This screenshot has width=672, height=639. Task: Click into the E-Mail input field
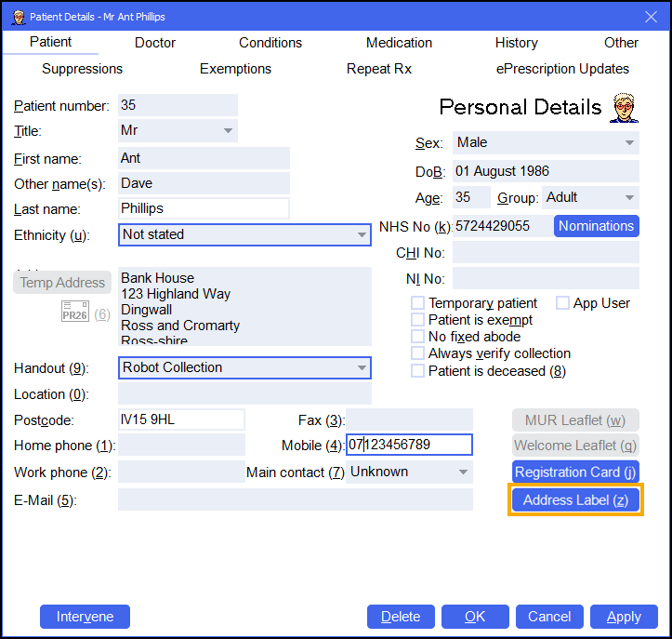click(295, 500)
